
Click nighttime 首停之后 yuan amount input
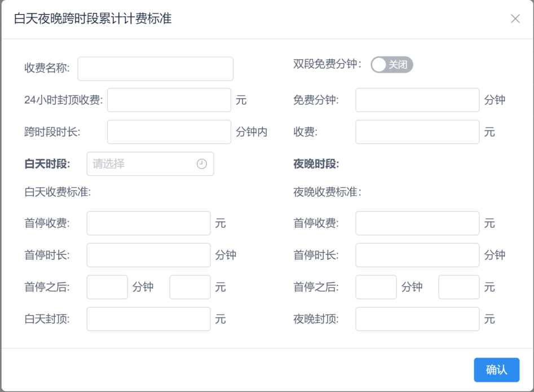459,287
